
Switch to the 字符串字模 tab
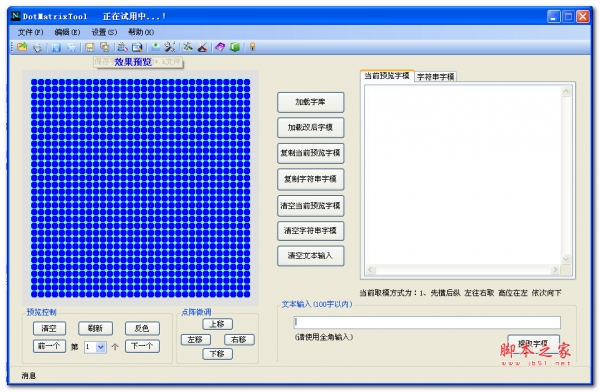coord(435,77)
